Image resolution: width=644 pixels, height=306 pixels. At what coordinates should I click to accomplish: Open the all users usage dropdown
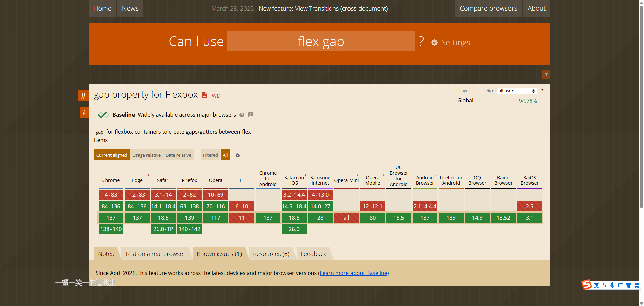tap(517, 91)
